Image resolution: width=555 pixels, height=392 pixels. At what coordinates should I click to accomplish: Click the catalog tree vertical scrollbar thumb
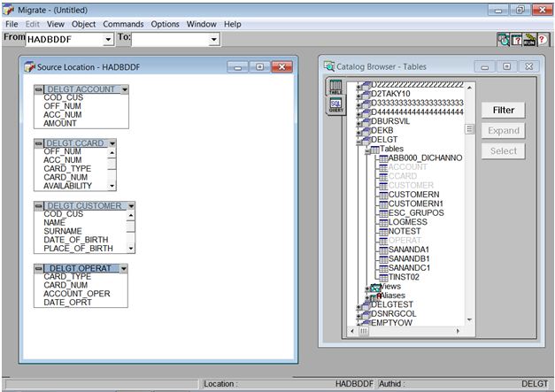pos(469,129)
